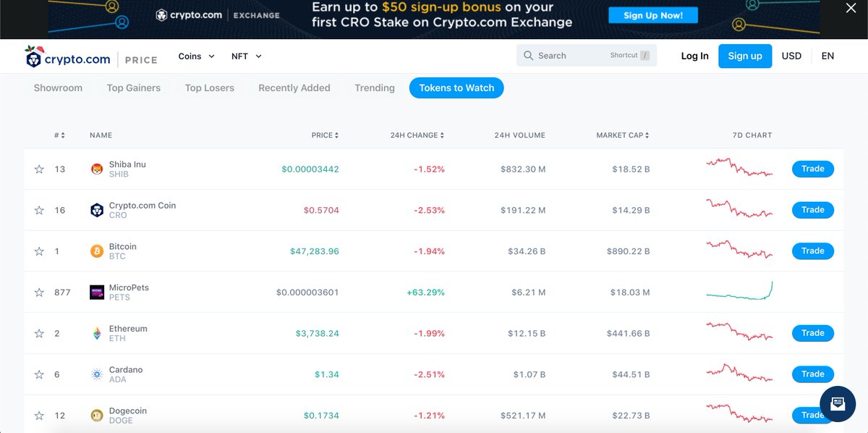
Task: Open the chat support bubble
Action: coord(838,404)
